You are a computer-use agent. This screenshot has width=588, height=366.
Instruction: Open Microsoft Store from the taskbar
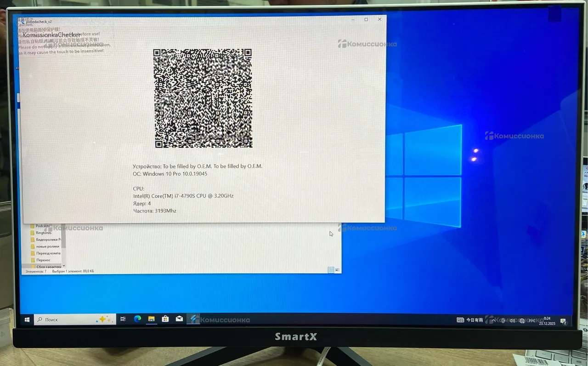click(x=165, y=319)
